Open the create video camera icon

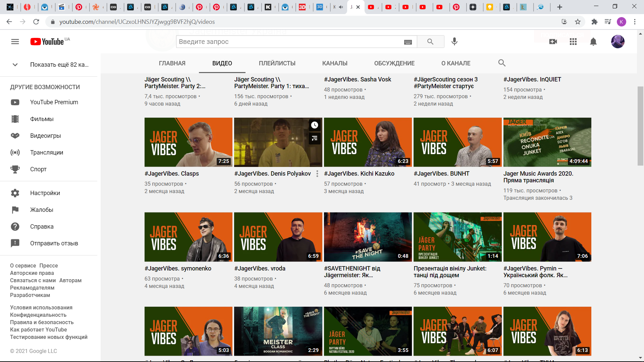(x=553, y=42)
